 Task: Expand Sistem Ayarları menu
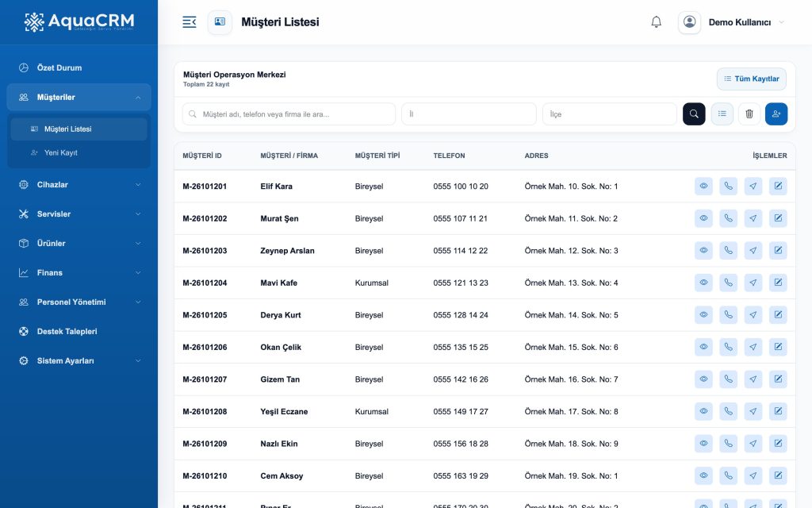(x=79, y=361)
